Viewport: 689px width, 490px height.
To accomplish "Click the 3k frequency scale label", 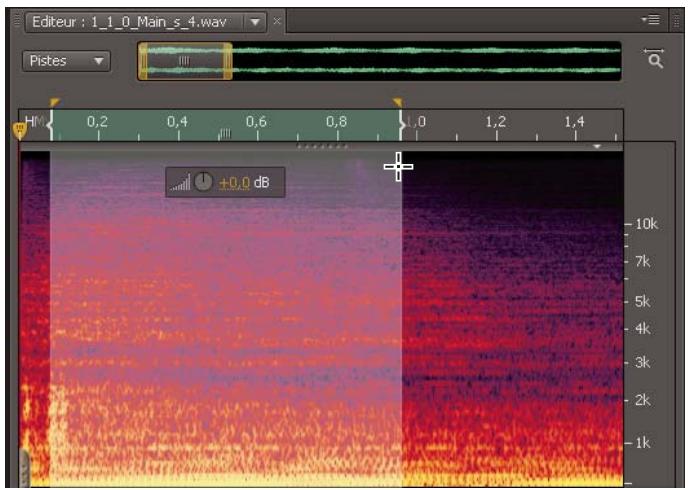I will coord(642,363).
